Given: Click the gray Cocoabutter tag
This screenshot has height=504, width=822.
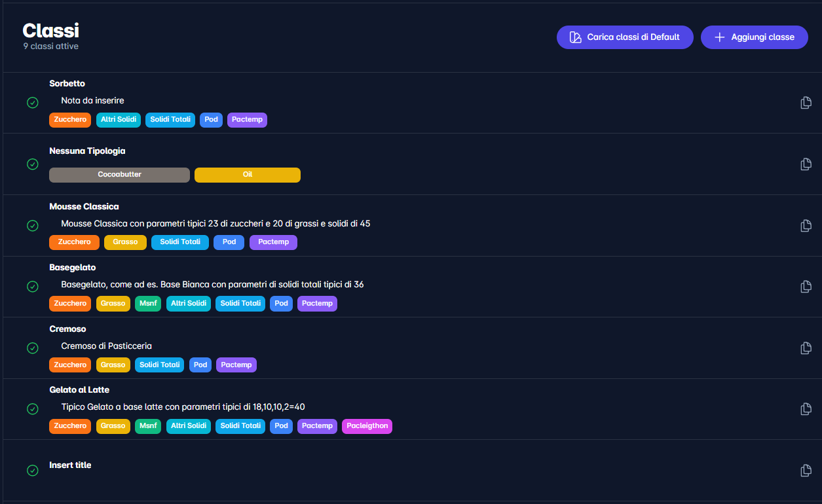Looking at the screenshot, I should 119,175.
